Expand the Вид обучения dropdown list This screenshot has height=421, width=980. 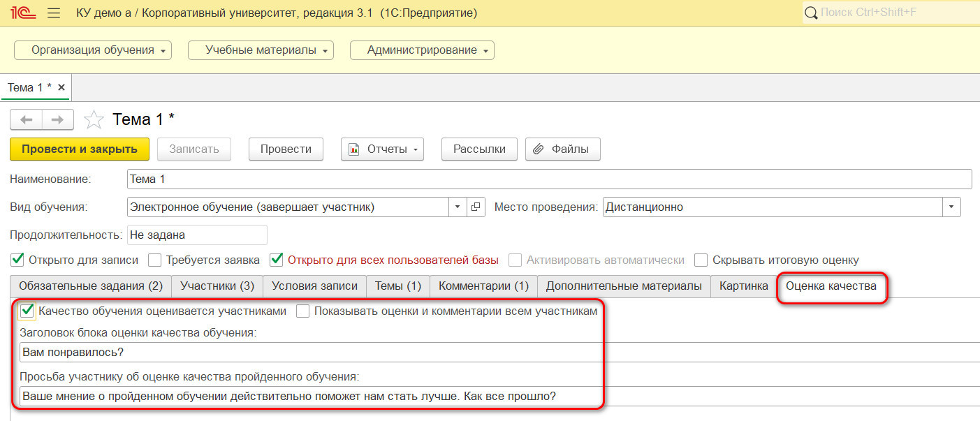coord(458,207)
